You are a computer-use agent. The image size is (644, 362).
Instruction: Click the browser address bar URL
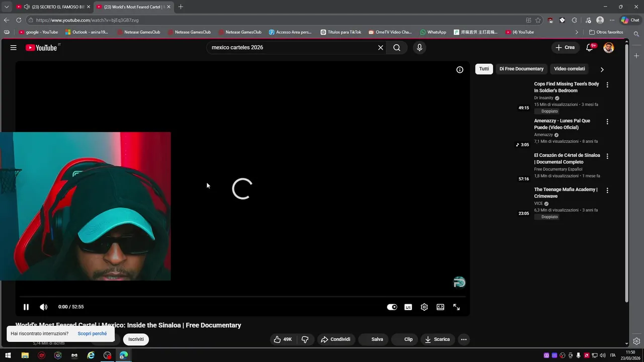(87, 20)
